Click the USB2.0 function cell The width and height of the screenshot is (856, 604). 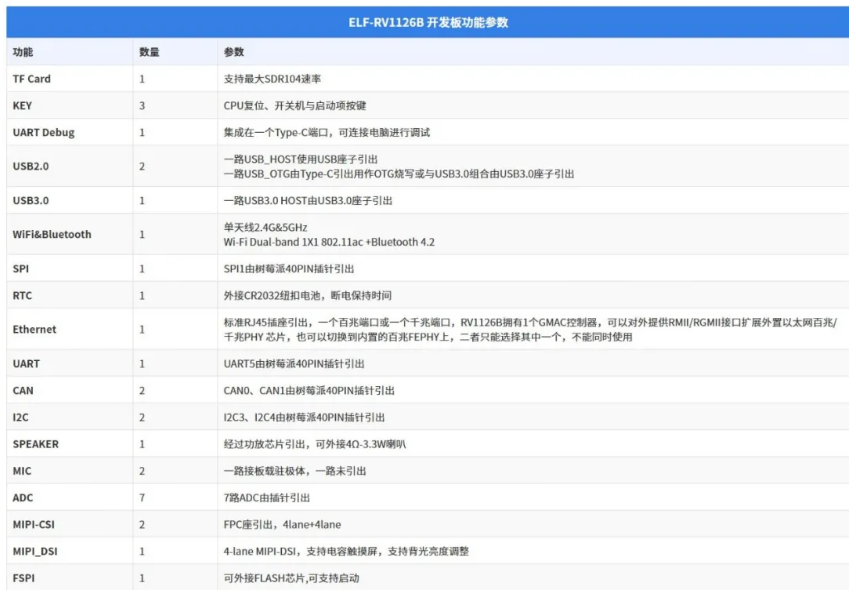(31, 166)
